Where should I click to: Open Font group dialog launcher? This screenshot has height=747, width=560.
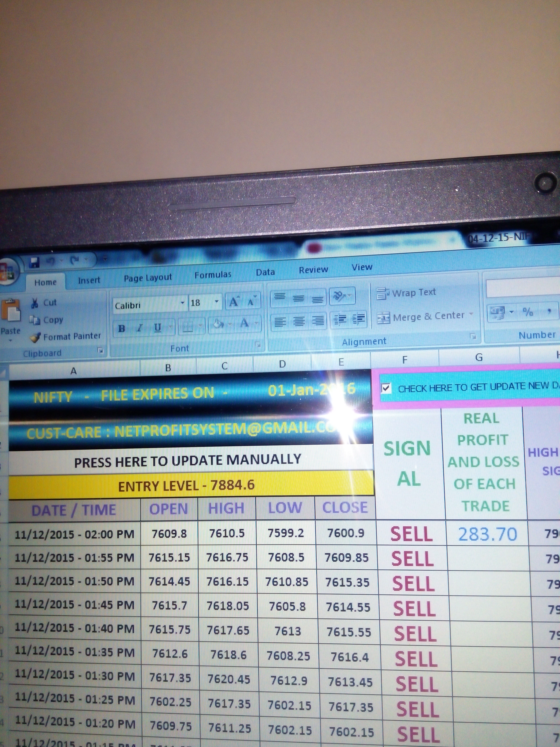point(258,345)
